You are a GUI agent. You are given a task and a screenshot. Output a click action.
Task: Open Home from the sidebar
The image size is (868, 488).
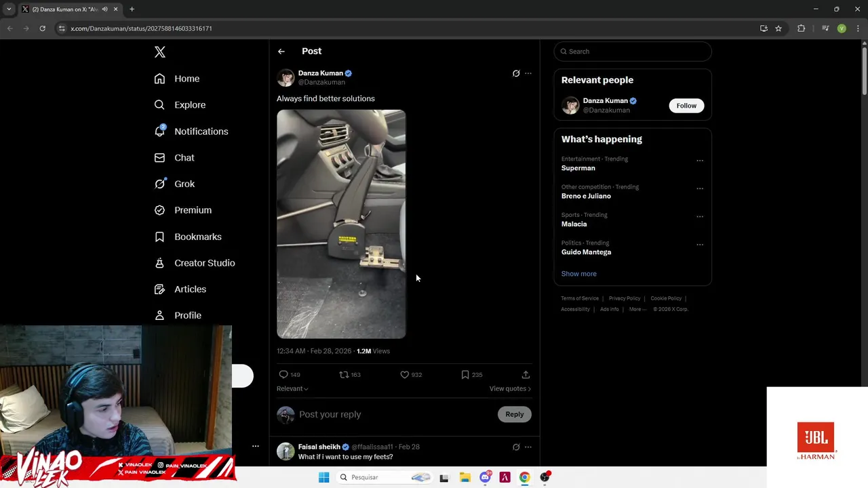click(176, 79)
